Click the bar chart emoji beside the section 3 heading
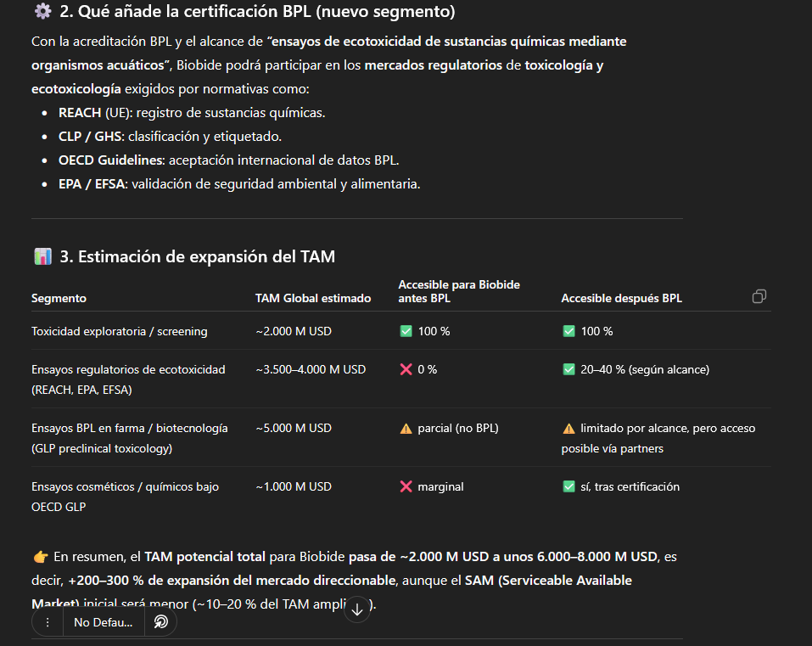Image resolution: width=812 pixels, height=646 pixels. coord(42,256)
